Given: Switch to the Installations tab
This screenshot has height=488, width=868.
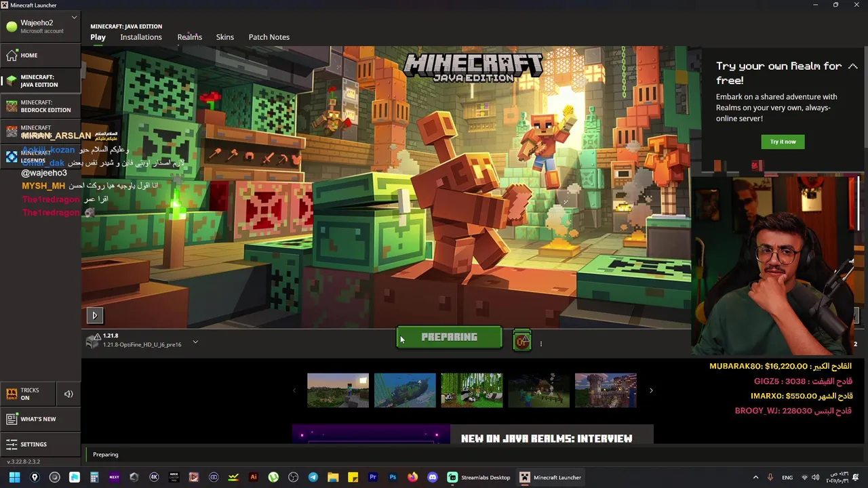Looking at the screenshot, I should coord(141,37).
